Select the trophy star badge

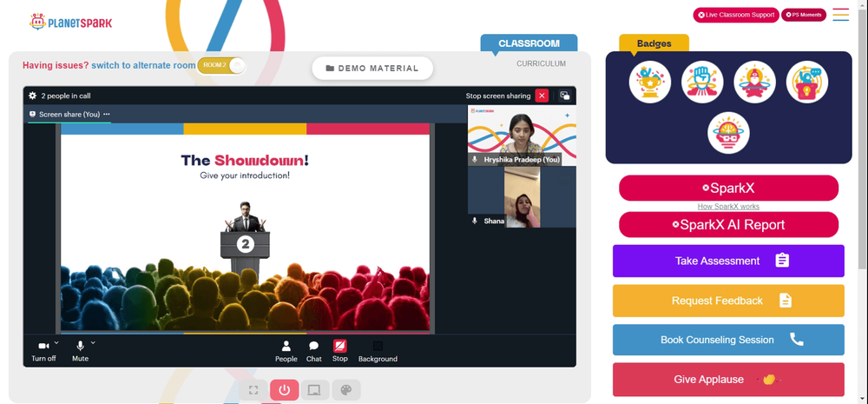point(650,82)
